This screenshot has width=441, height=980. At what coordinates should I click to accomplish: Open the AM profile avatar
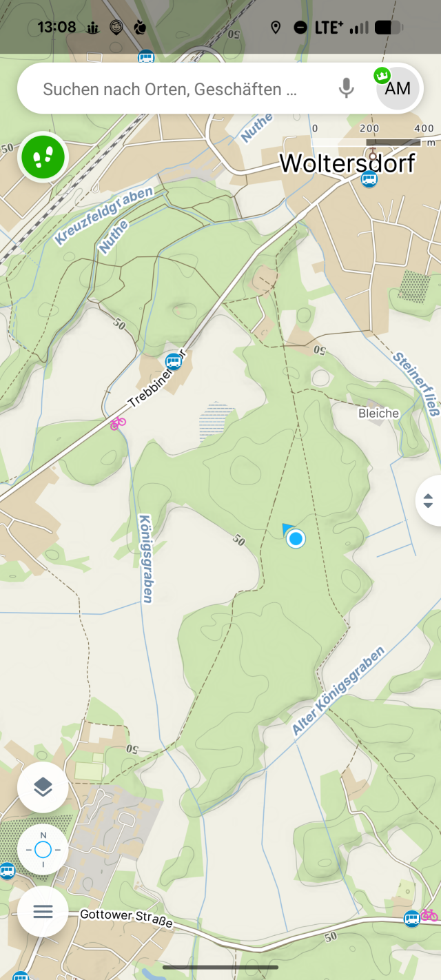(398, 88)
